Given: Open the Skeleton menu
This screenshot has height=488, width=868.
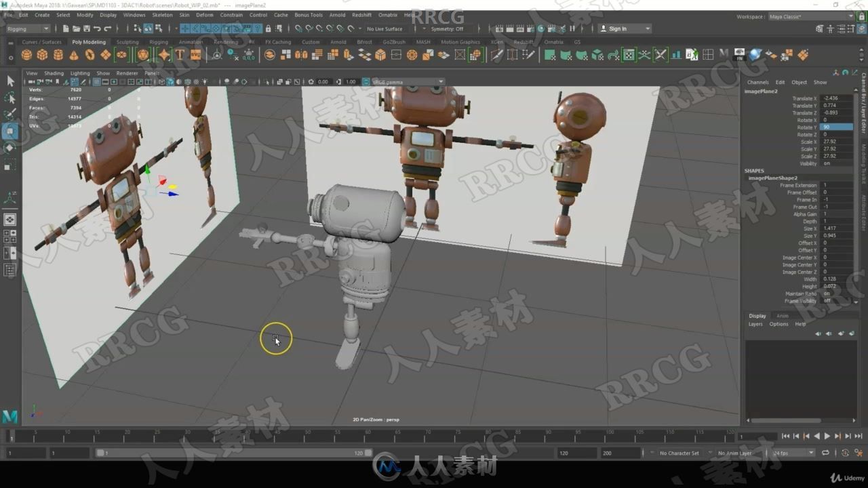Looking at the screenshot, I should pos(162,14).
